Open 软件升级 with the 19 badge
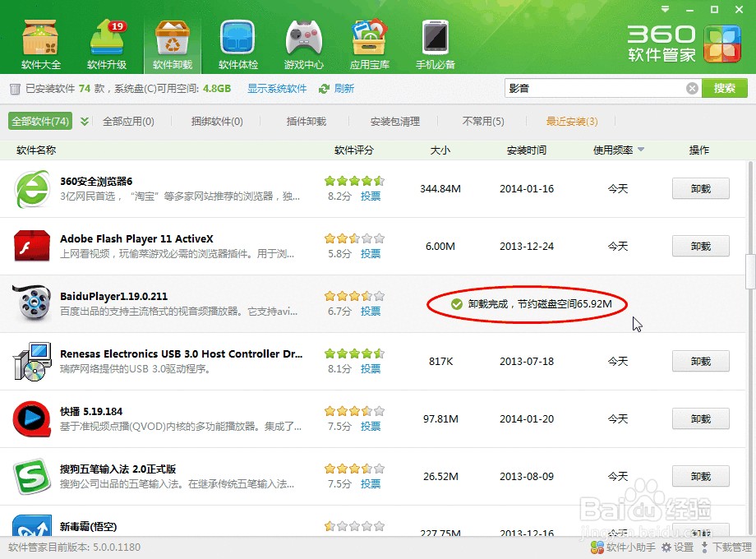The height and width of the screenshot is (559, 756). click(x=107, y=44)
